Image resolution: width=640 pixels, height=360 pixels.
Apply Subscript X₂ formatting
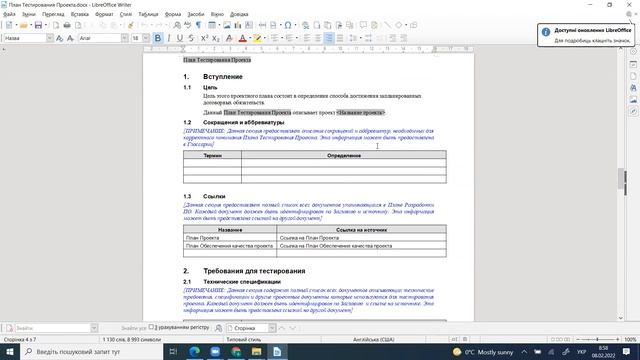pyautogui.click(x=216, y=38)
